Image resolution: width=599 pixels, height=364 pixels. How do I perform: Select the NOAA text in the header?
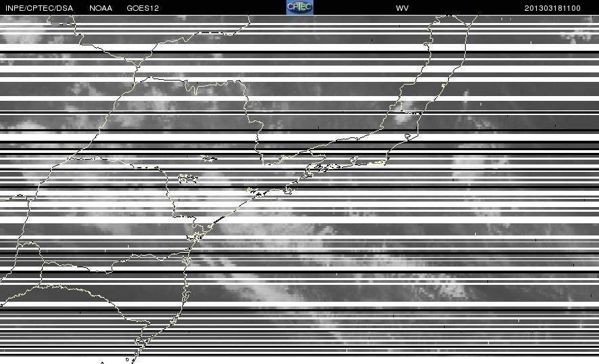[x=101, y=8]
